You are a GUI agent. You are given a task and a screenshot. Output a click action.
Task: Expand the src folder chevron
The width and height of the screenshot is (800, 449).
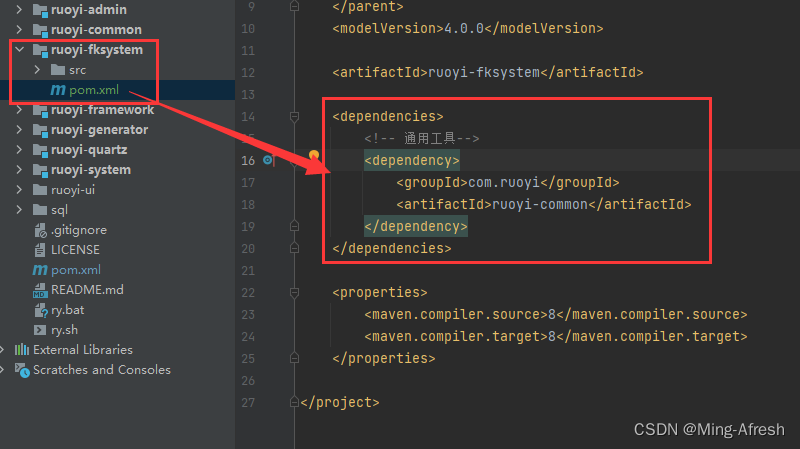(x=37, y=70)
